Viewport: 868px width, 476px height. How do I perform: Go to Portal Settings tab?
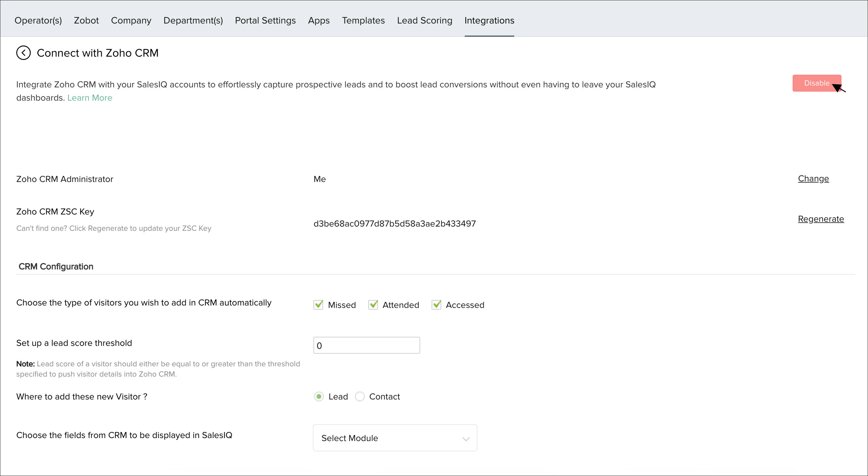265,20
